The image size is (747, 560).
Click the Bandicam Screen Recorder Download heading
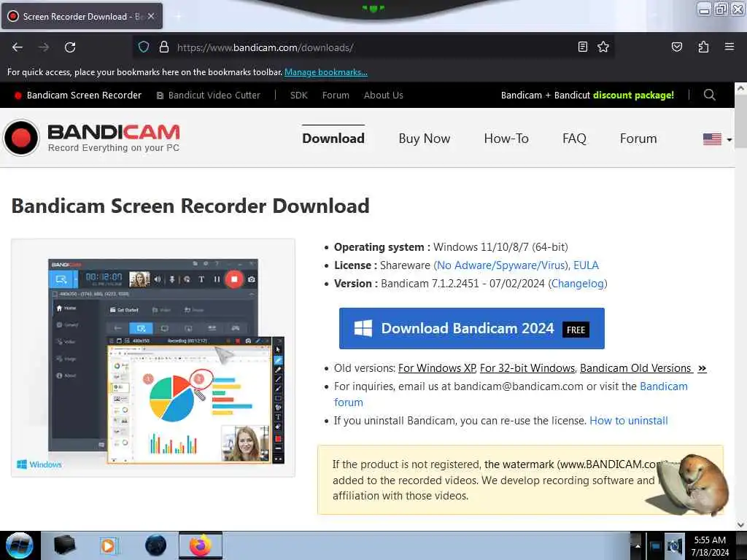[190, 206]
